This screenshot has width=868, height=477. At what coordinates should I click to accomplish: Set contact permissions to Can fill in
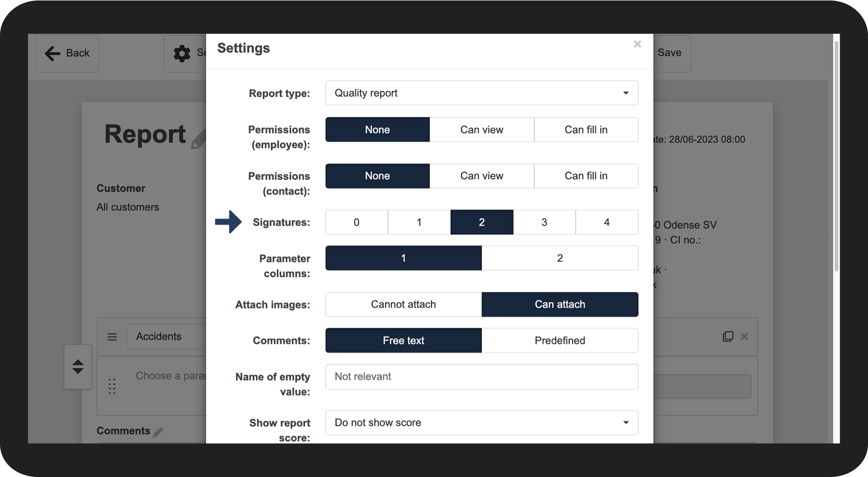coord(586,176)
